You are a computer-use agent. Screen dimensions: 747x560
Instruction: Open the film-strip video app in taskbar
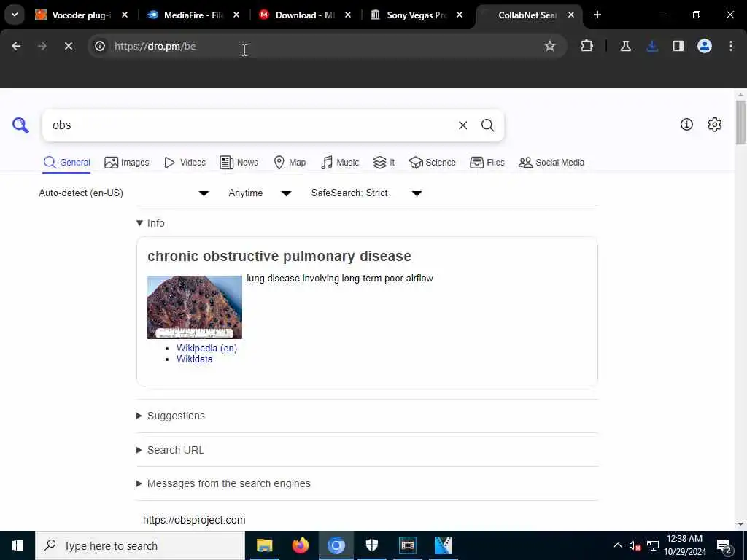tap(407, 545)
